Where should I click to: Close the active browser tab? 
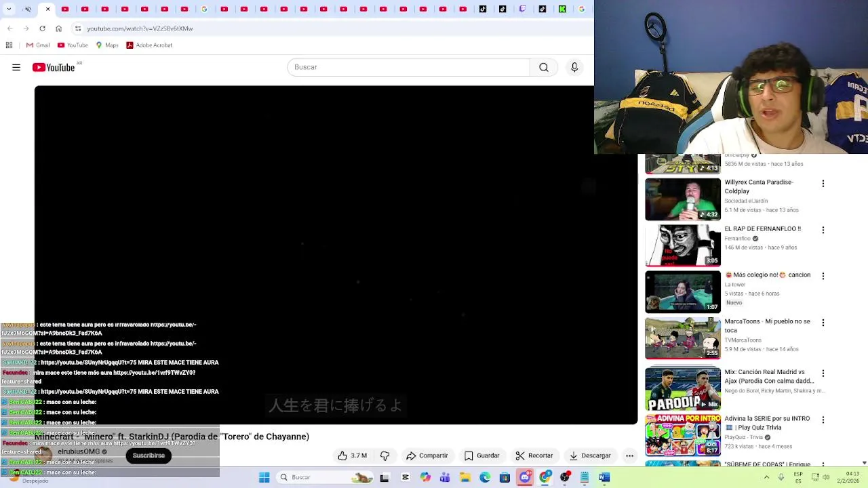(47, 9)
